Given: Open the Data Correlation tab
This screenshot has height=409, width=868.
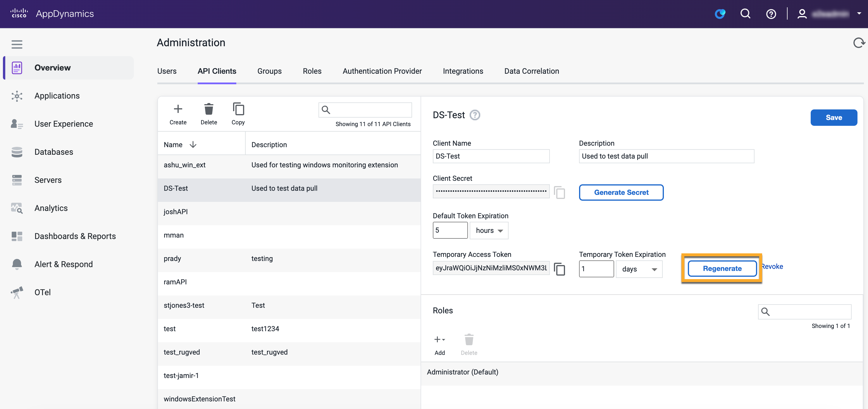Looking at the screenshot, I should click(531, 71).
